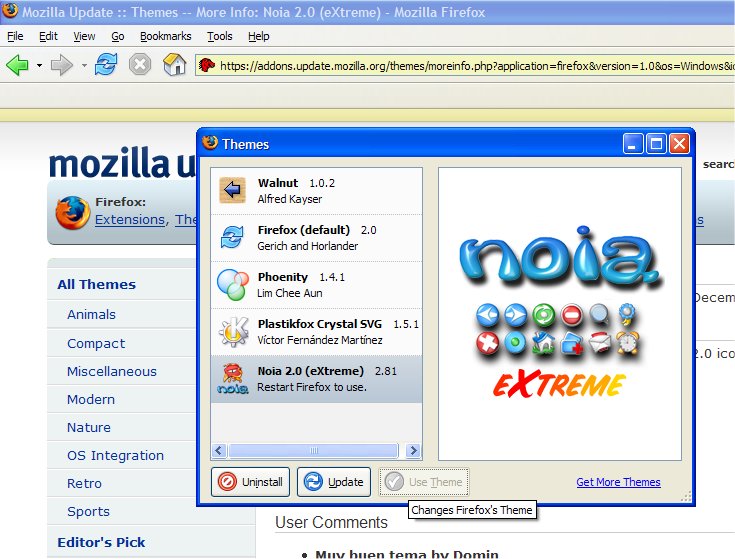Screen dimensions: 735x559
Task: Open the All Themes sidebar heading
Action: [97, 284]
